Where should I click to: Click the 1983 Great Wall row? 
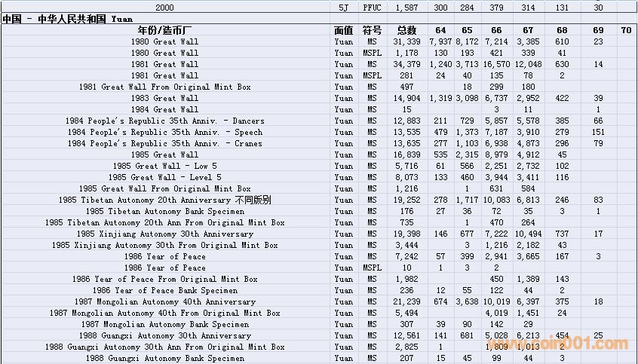(x=164, y=98)
